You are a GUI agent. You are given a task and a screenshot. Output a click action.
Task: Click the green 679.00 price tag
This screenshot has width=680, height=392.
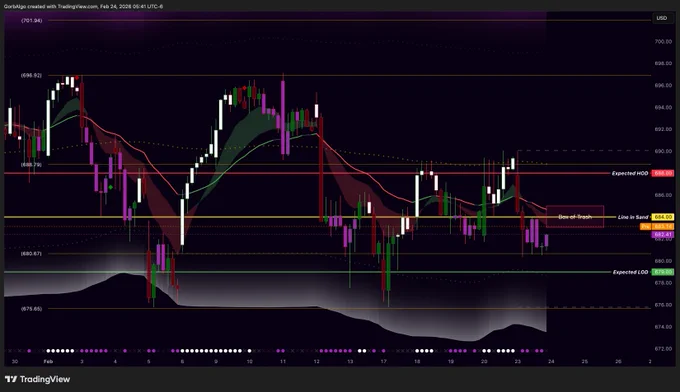tap(663, 272)
